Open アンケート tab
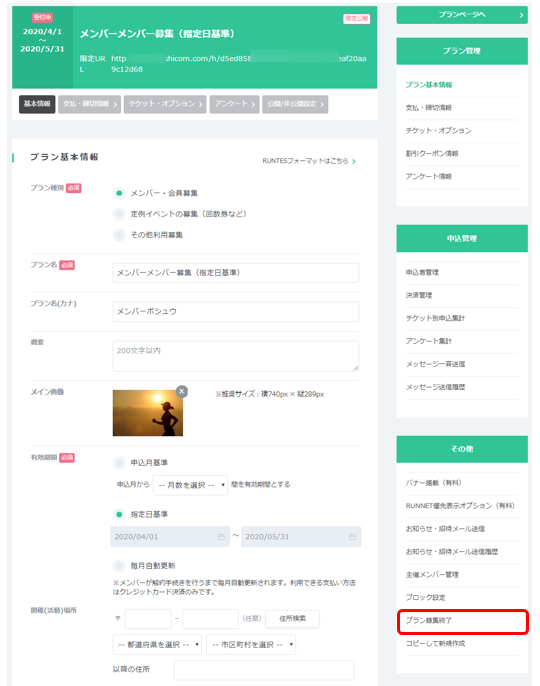This screenshot has height=686, width=540. 235,104
